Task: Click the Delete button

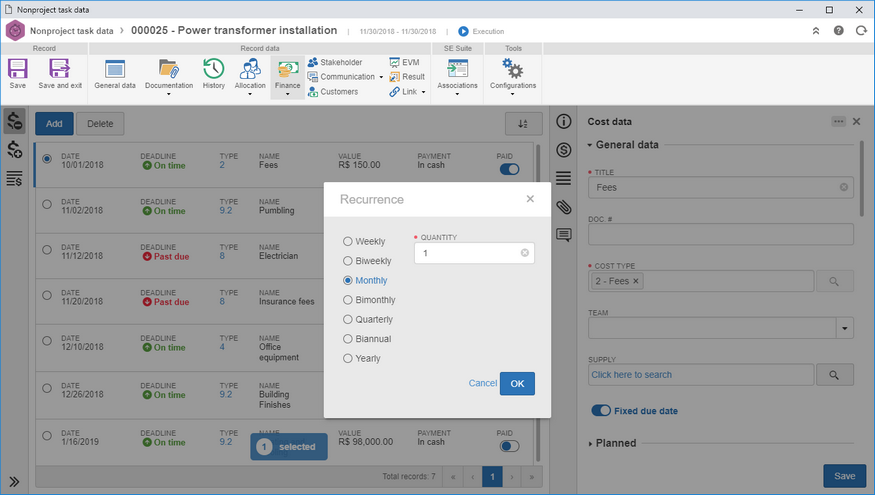Action: tap(100, 124)
